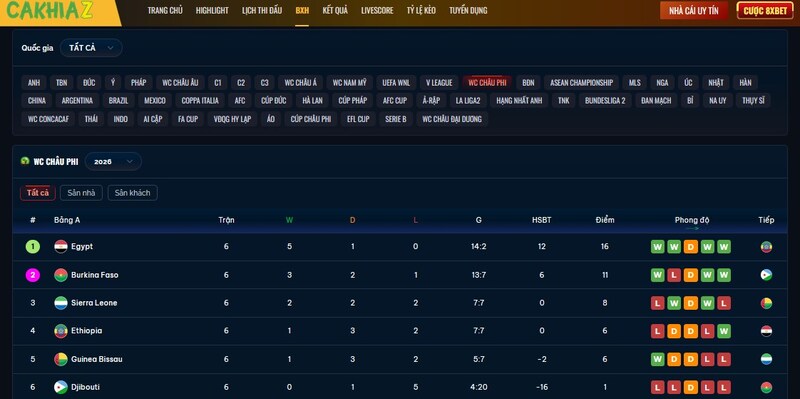Select the 'Sân khách' away filter
800x399 pixels.
coord(133,193)
